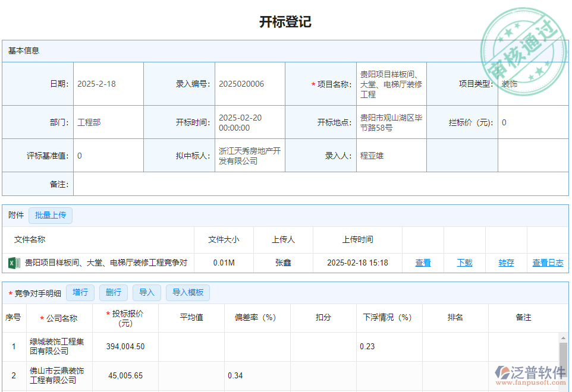This screenshot has width=572, height=392.
Task: Click the 转存 transfer link
Action: 505,262
